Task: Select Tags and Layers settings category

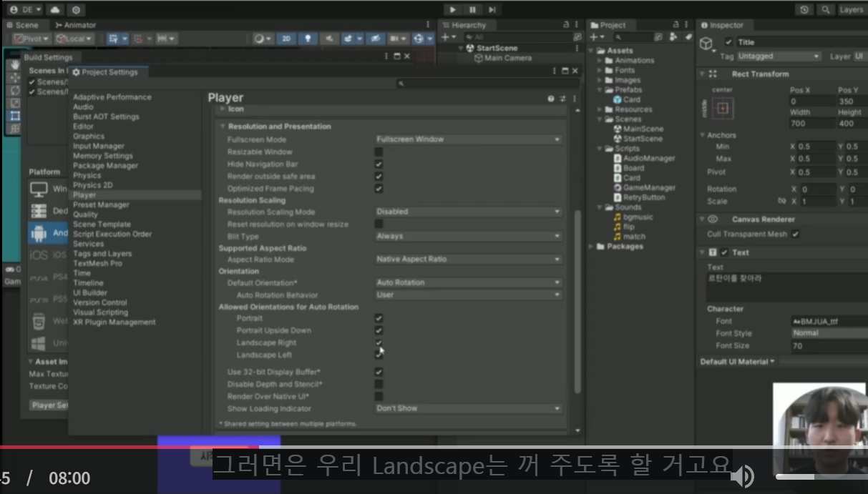Action: (x=102, y=254)
